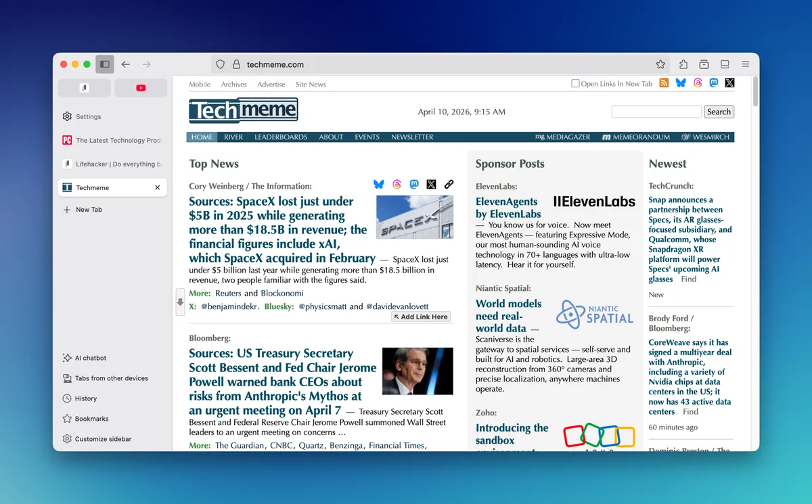This screenshot has width=812, height=504.
Task: Bookmark this page with star icon
Action: [660, 64]
